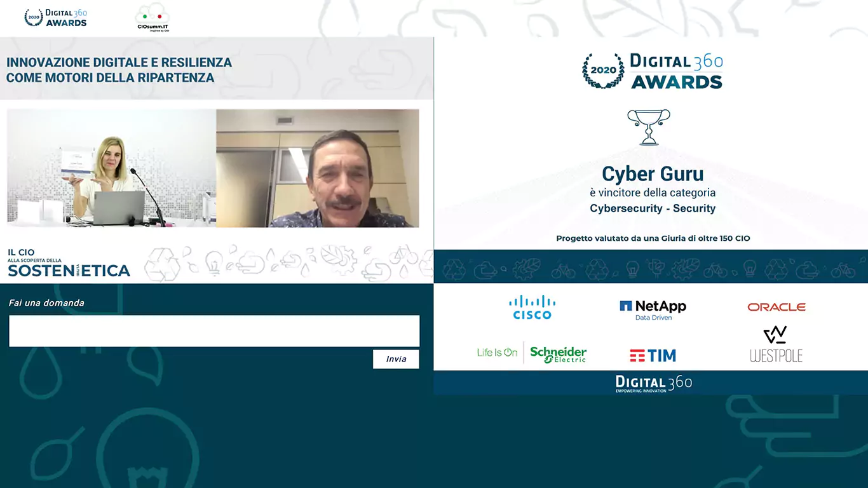Viewport: 868px width, 488px height.
Task: Open the Schneider Electric Life Is On logo
Action: [x=532, y=353]
